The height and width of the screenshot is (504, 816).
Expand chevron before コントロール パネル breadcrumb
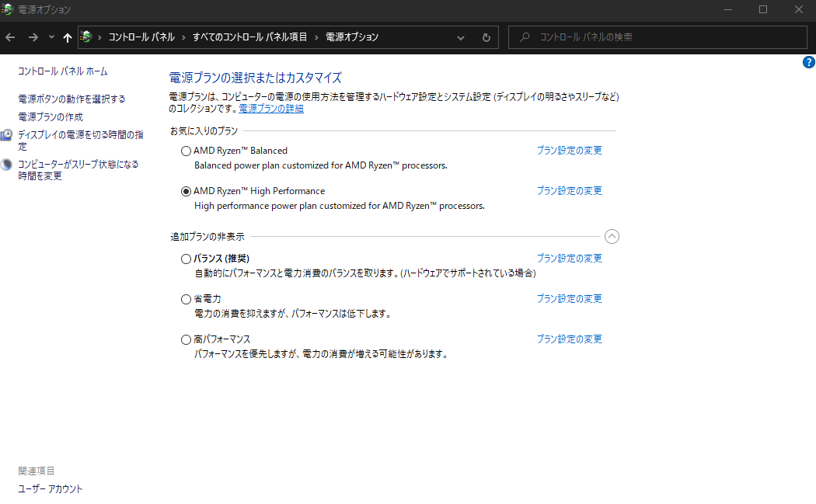(x=99, y=37)
